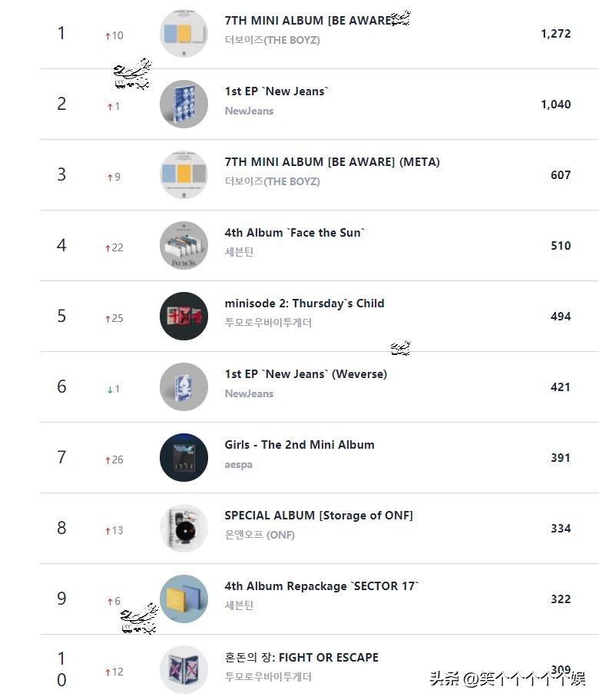Open the 1st EP `New Jeans` title link
599x700 pixels.
276,91
